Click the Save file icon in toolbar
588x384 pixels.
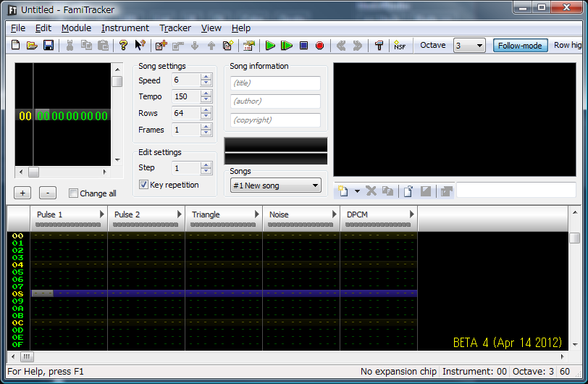[49, 46]
